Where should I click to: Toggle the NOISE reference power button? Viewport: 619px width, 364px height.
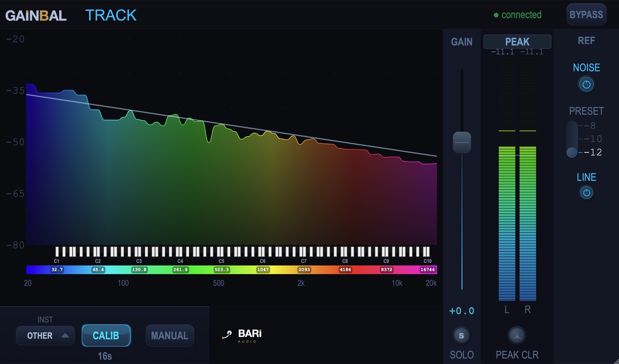[586, 85]
